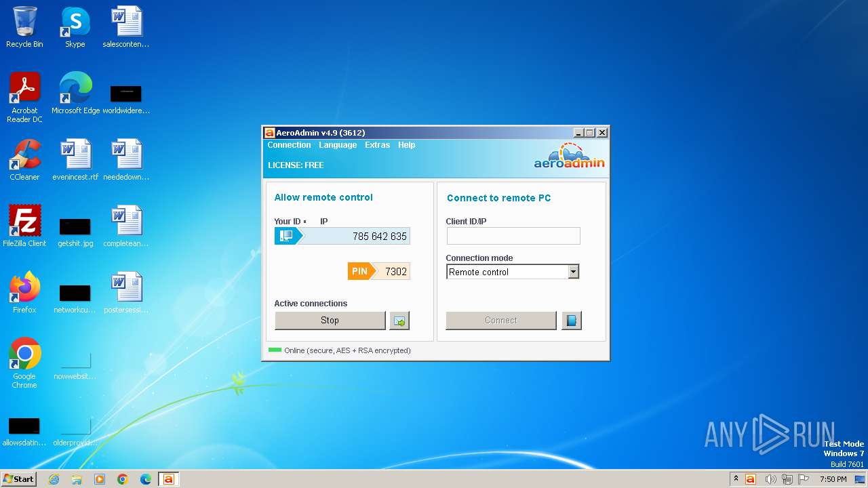Open the Connection menu
Screen dimensions: 868x488
pos(289,145)
